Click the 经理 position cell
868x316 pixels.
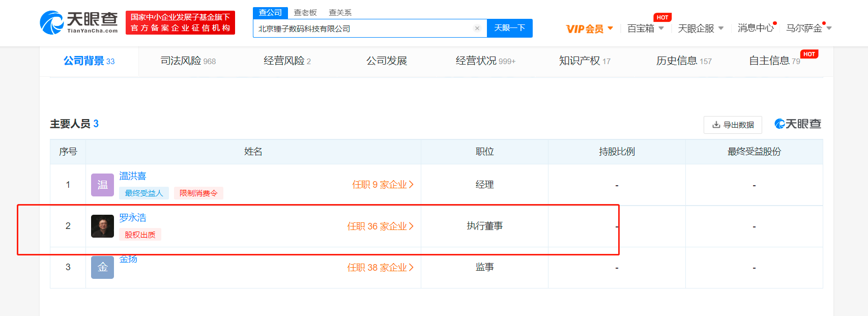(484, 185)
